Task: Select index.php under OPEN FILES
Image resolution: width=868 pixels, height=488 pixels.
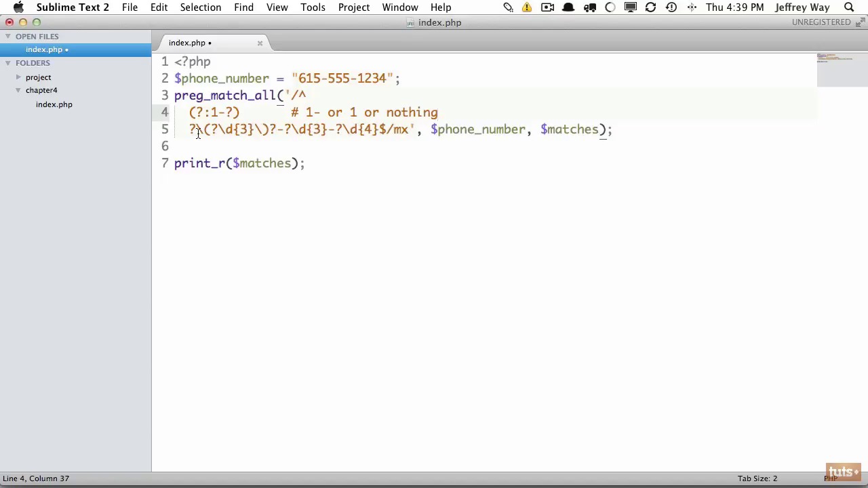Action: pos(75,49)
